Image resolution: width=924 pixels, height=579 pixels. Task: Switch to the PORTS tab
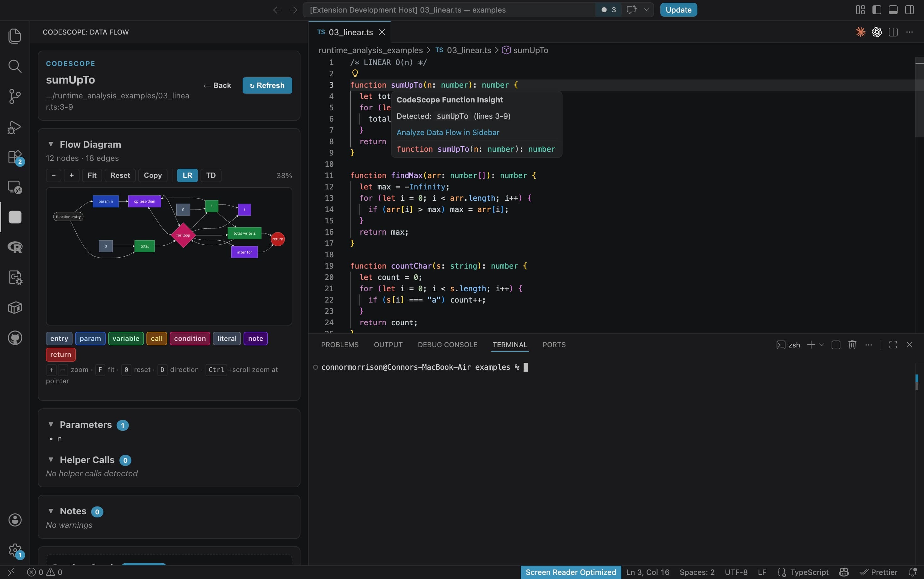(554, 345)
